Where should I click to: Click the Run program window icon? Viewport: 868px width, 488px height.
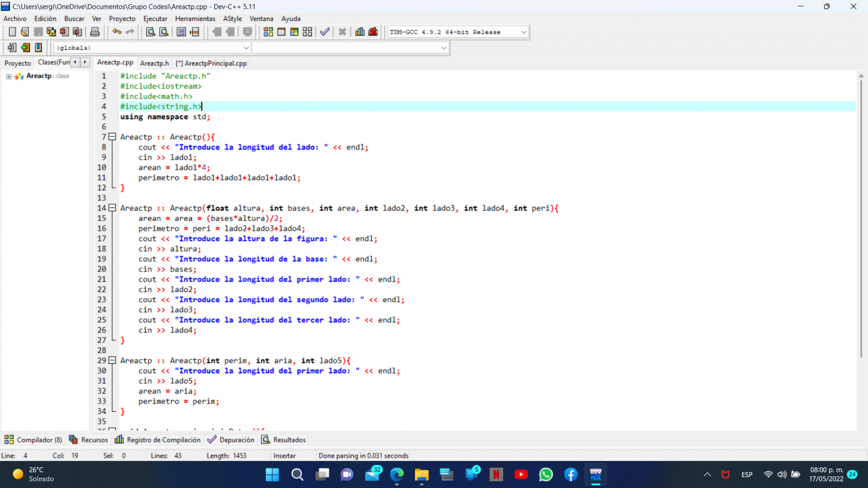281,32
